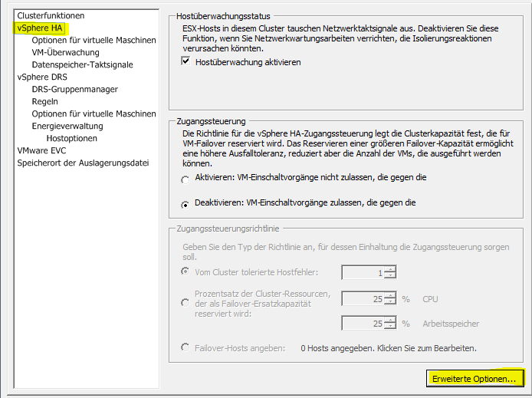The height and width of the screenshot is (398, 532).
Task: Click the Arbeitsspeicher percentage field
Action: click(x=363, y=323)
